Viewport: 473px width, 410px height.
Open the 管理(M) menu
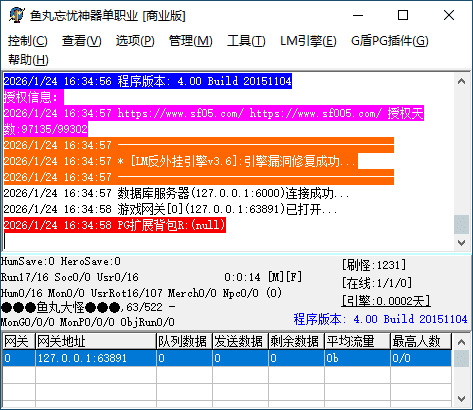[191, 41]
